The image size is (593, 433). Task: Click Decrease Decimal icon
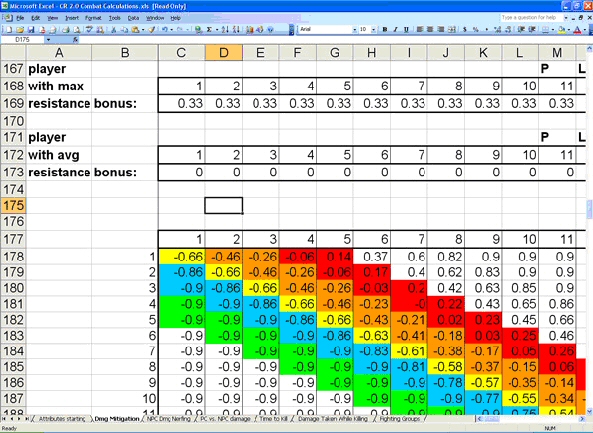pyautogui.click(x=508, y=29)
